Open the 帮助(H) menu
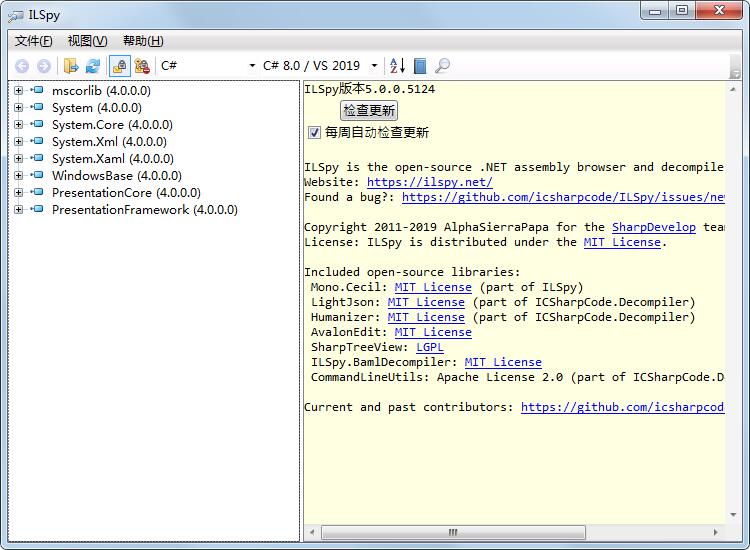750x550 pixels. pyautogui.click(x=143, y=41)
